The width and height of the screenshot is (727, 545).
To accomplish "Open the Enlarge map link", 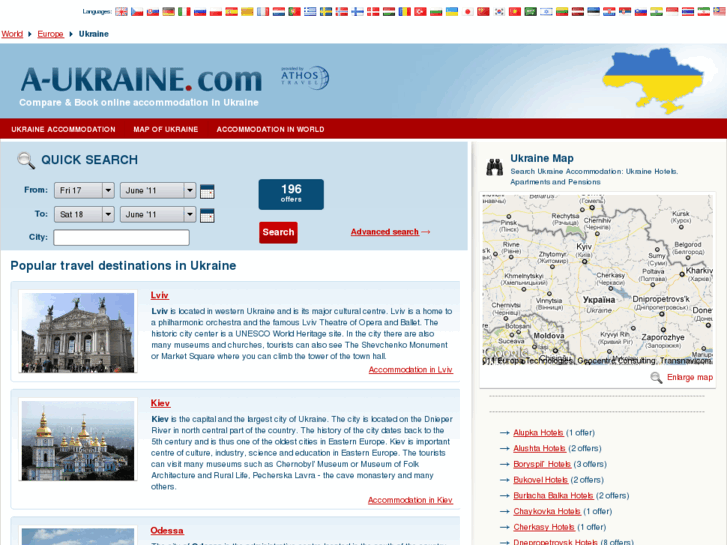I will pyautogui.click(x=690, y=378).
